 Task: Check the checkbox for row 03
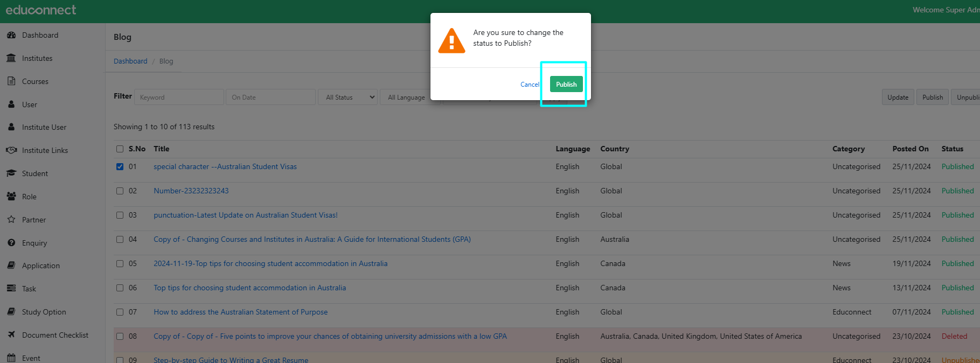(x=120, y=215)
